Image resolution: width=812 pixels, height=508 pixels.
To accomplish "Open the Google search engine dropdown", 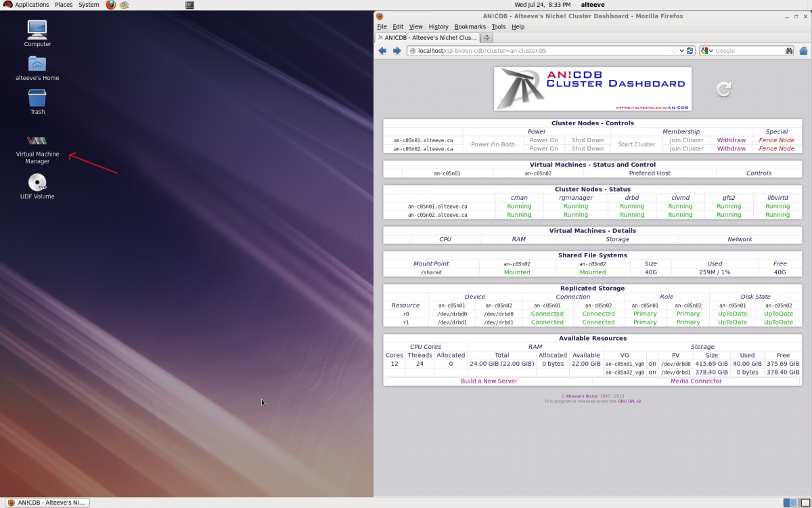I will [x=707, y=51].
